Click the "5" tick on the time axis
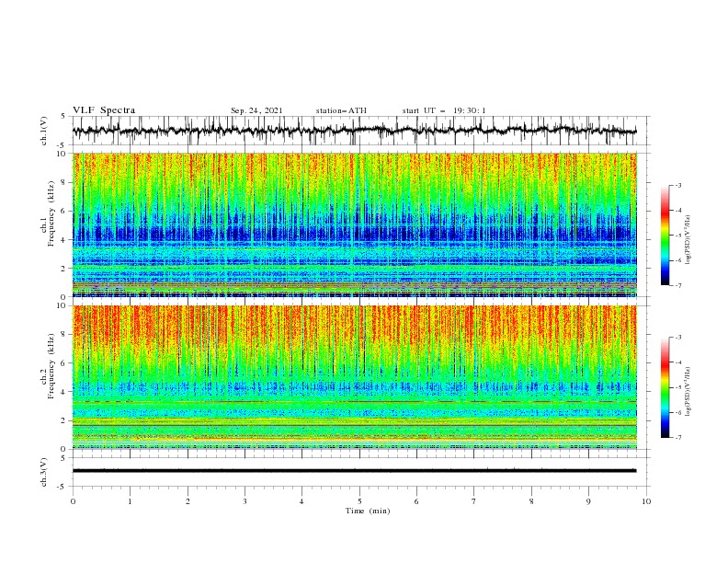Viewport: 728px width, 563px height. pyautogui.click(x=359, y=501)
